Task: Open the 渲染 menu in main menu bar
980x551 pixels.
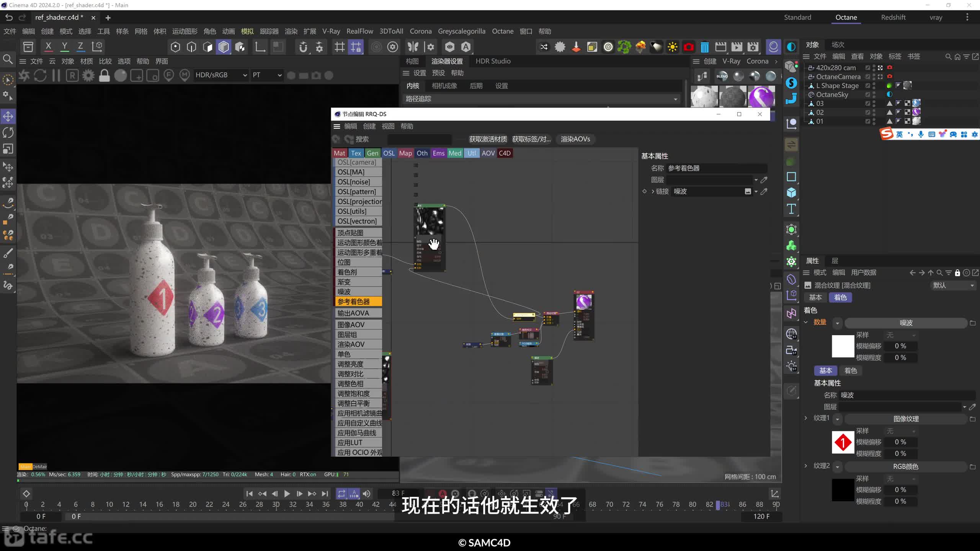Action: (291, 31)
